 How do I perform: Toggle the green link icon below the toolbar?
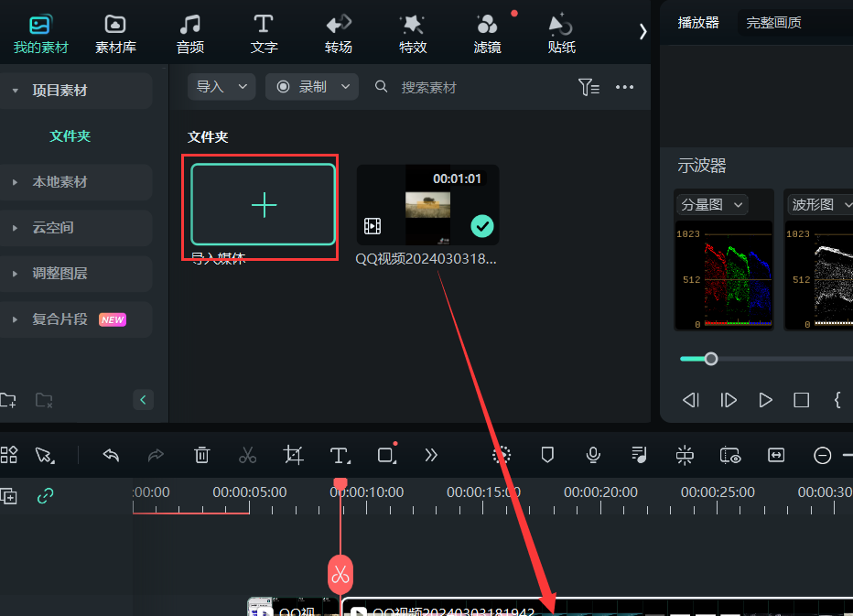click(x=46, y=496)
